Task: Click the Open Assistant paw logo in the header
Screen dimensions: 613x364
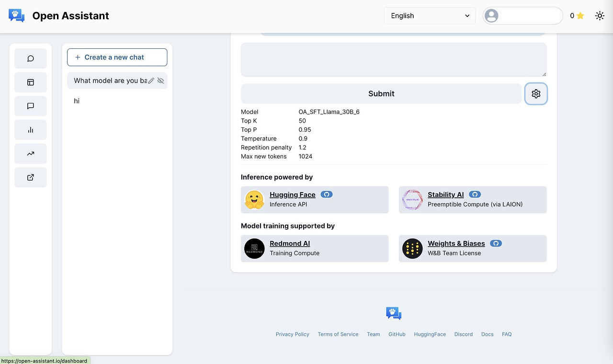Action: tap(17, 16)
